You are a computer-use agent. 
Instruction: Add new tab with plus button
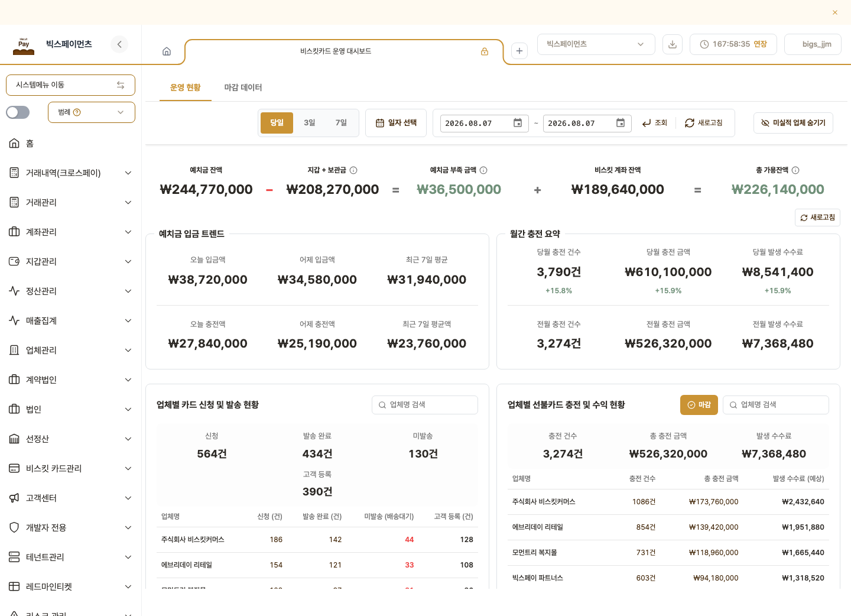519,51
